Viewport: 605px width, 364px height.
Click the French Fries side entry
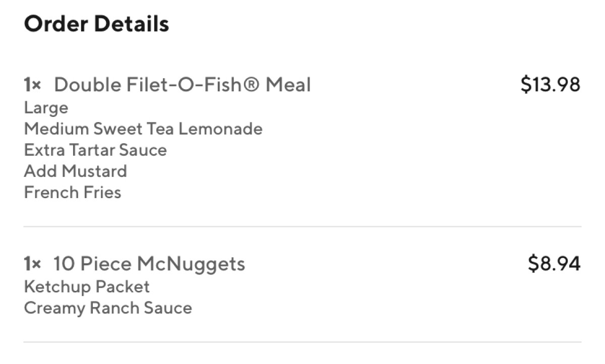[x=73, y=193]
